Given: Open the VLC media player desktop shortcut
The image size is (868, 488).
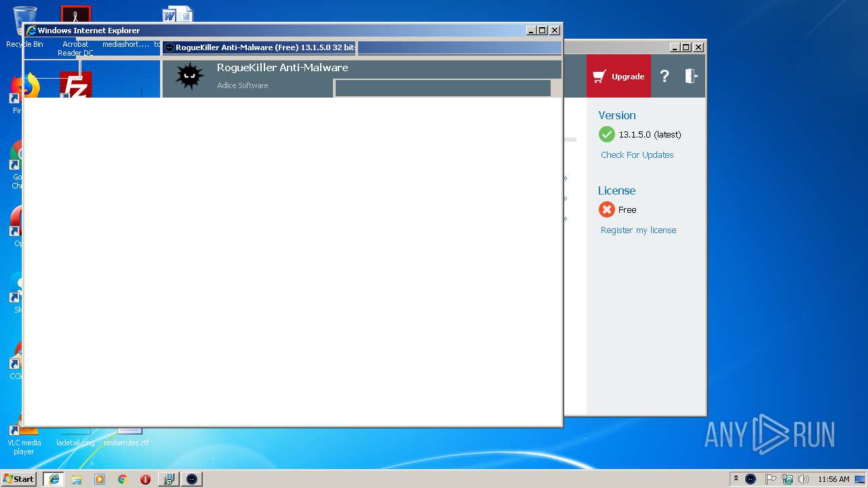Looking at the screenshot, I should click(24, 441).
